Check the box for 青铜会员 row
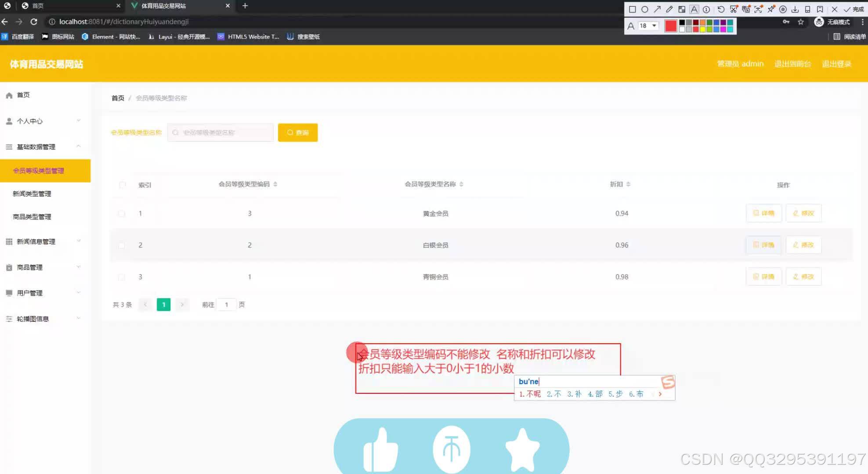868x474 pixels. [122, 277]
